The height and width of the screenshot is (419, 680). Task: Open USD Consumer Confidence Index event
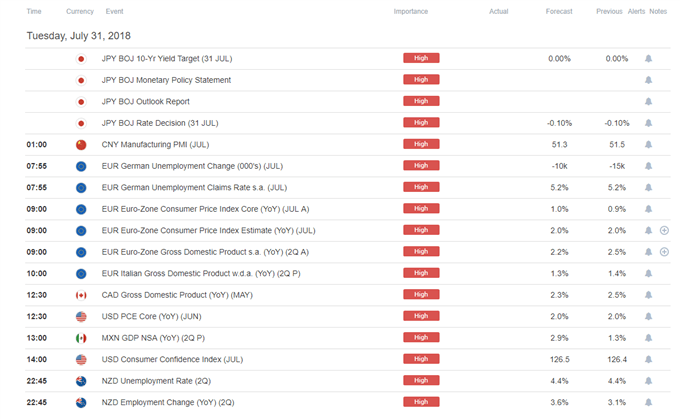pos(172,359)
